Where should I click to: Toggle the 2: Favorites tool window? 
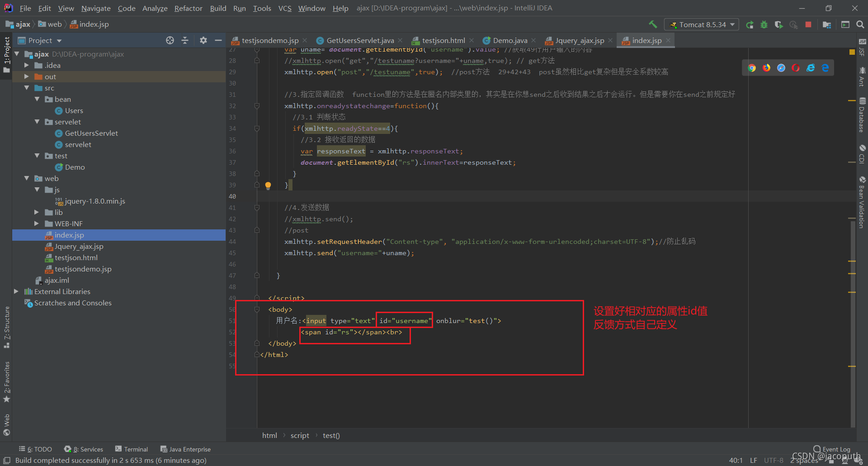(6, 381)
